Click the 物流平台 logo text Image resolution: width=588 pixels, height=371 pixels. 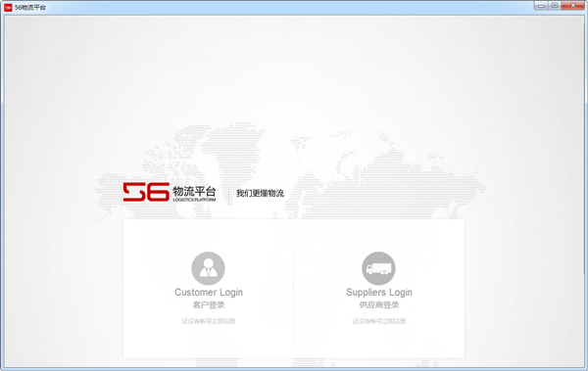pos(194,191)
